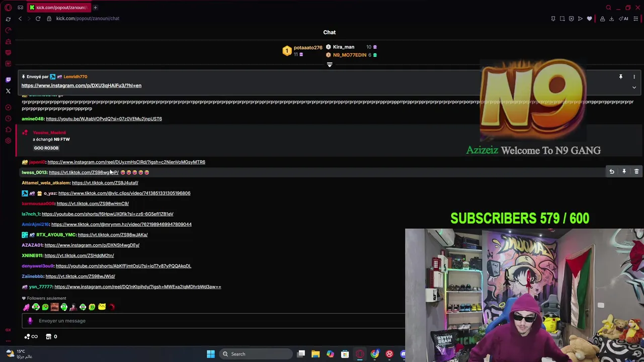Open history clock icon in sidebar
This screenshot has width=644, height=362.
[x=8, y=119]
